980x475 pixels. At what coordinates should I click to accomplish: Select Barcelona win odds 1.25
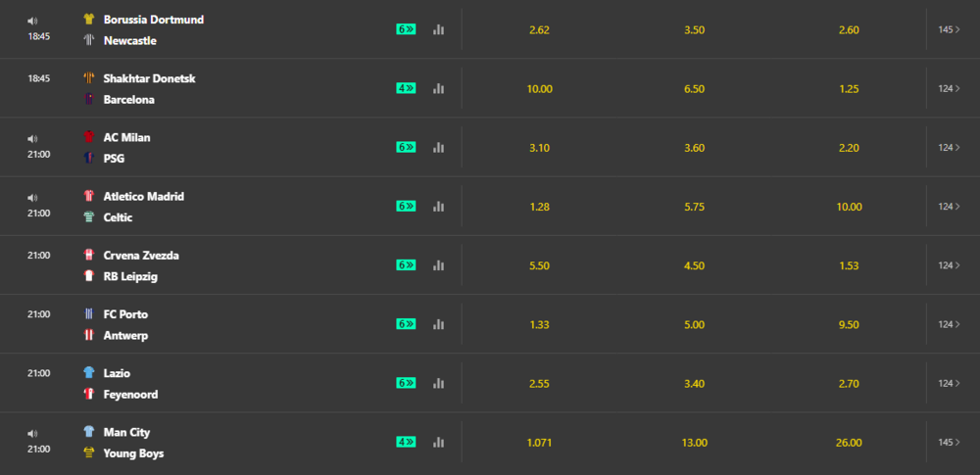[x=849, y=89]
